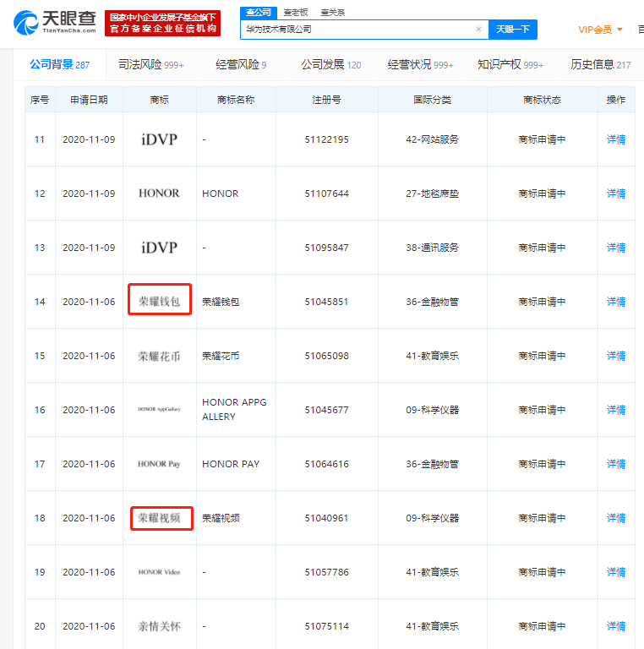This screenshot has height=649, width=644.
Task: Click the HONOR trademark image in row 12
Action: 160,194
